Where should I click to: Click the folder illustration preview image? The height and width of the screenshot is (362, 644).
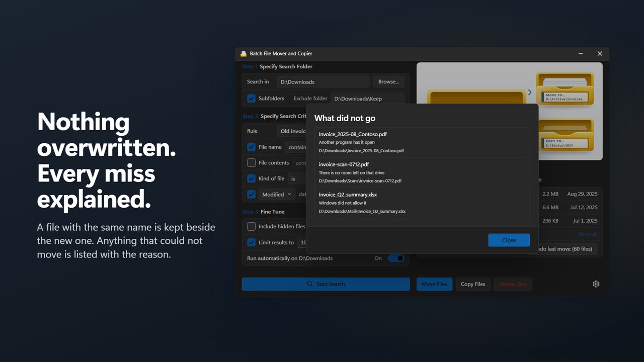click(x=510, y=111)
